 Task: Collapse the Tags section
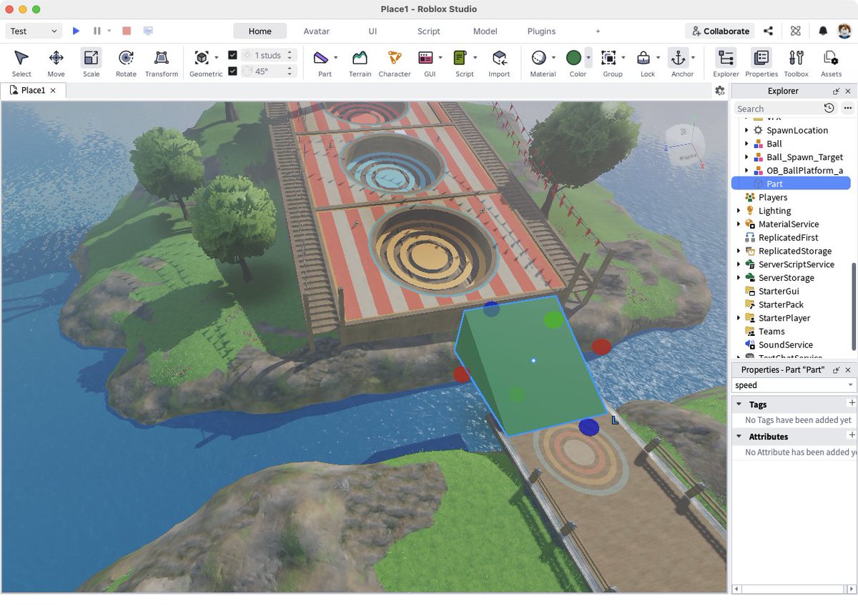click(739, 404)
